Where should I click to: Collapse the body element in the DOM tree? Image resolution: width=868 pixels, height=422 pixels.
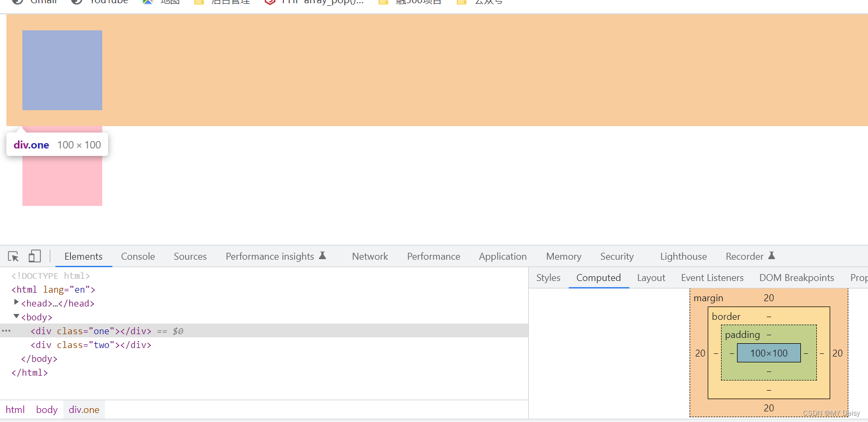[x=16, y=317]
